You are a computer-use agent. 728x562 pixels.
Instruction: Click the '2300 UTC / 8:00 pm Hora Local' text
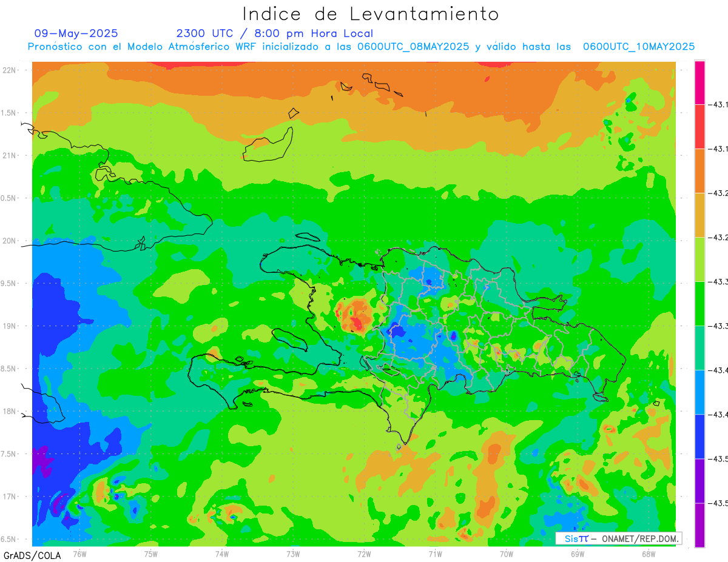pyautogui.click(x=275, y=33)
